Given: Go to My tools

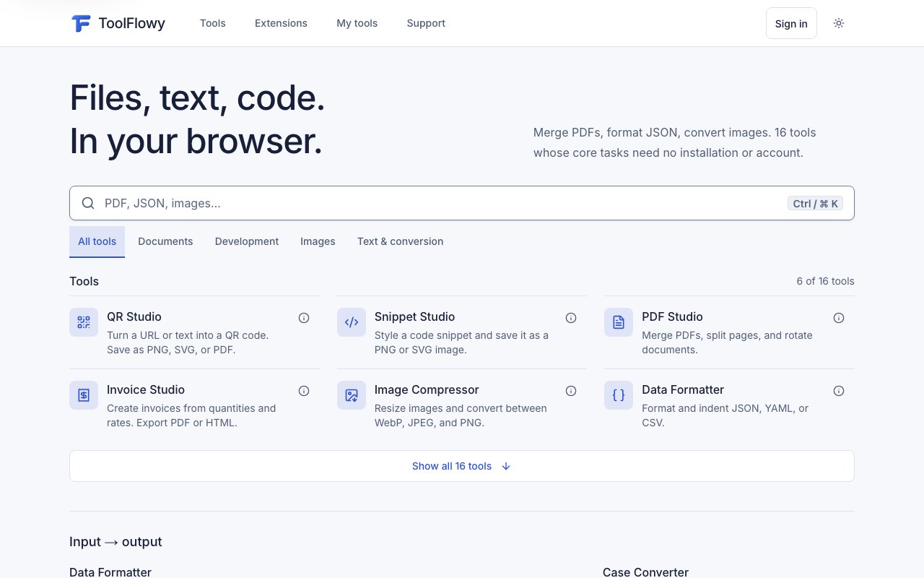Looking at the screenshot, I should click(357, 23).
